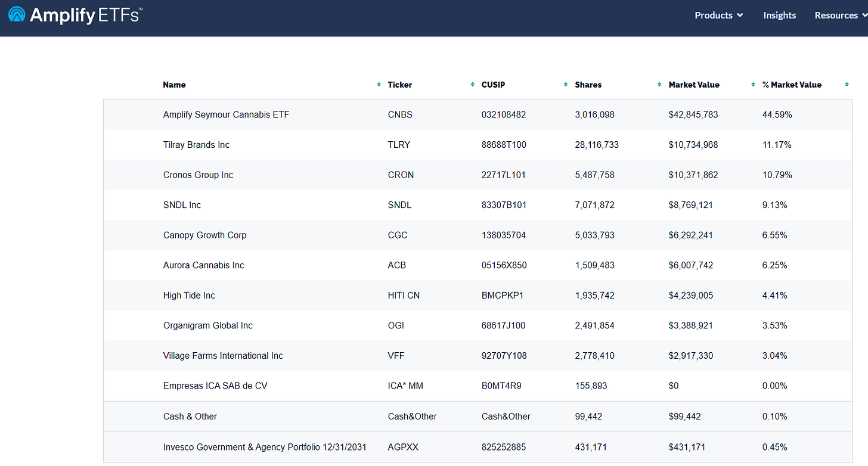Select Tilray Brands Inc name cell

pos(196,145)
